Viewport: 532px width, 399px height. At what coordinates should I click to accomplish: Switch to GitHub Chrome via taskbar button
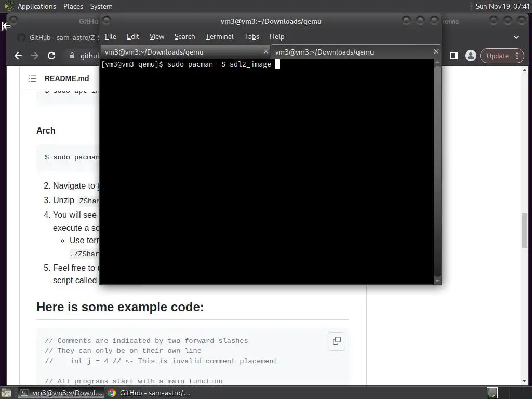coord(149,393)
